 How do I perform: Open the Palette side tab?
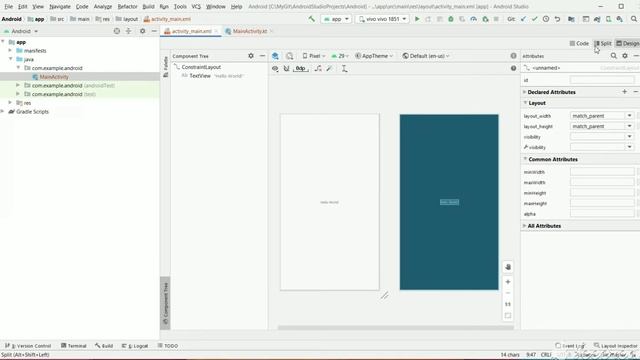(x=165, y=67)
